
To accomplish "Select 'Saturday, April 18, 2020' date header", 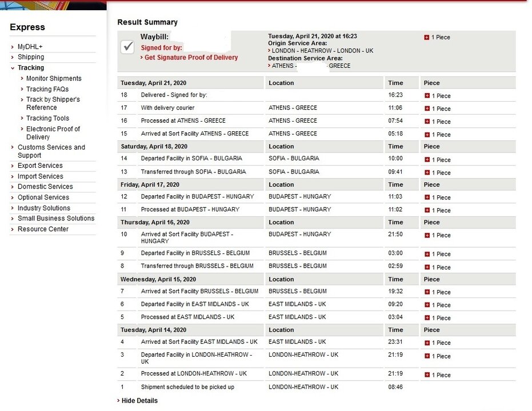I will 154,146.
